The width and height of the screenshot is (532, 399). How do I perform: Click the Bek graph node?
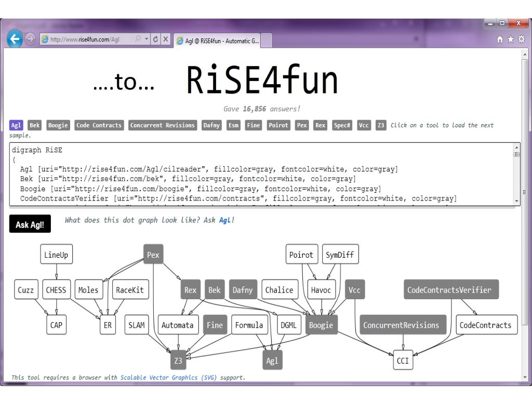(x=215, y=289)
